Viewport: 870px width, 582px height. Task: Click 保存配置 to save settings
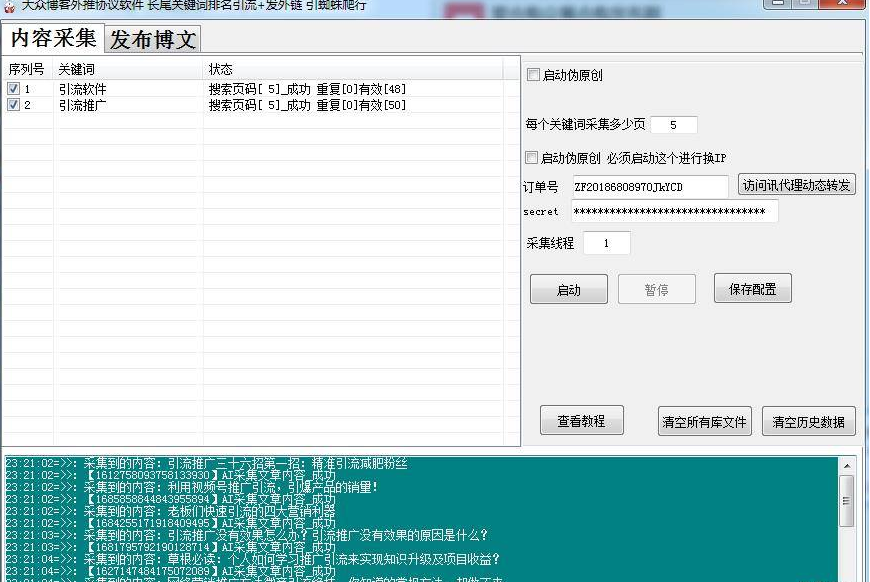(x=751, y=288)
